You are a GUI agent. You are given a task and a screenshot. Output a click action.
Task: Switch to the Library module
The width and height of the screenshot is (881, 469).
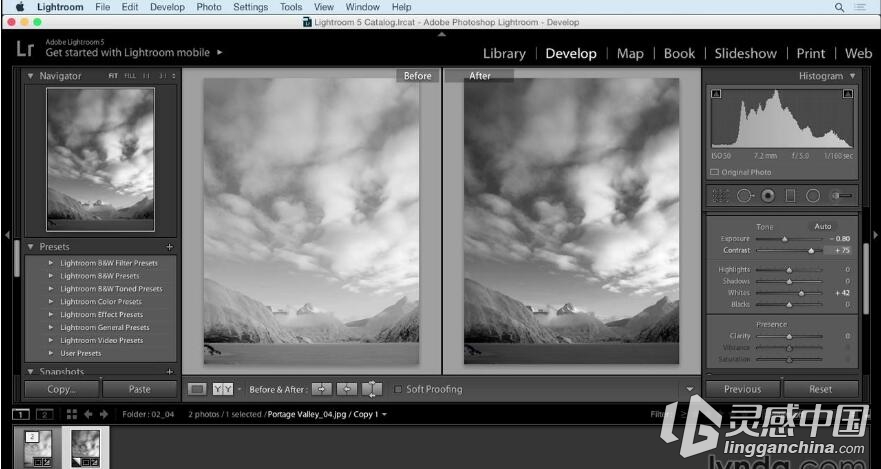505,53
